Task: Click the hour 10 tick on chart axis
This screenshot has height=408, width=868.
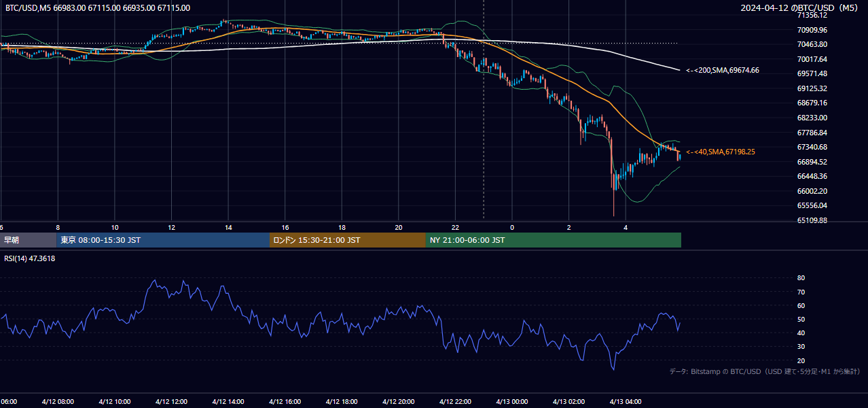Action: point(115,227)
